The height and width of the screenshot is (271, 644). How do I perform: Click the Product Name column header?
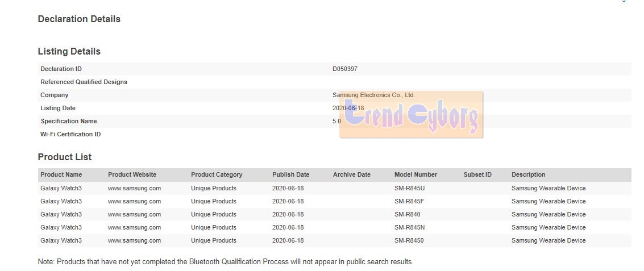click(61, 174)
